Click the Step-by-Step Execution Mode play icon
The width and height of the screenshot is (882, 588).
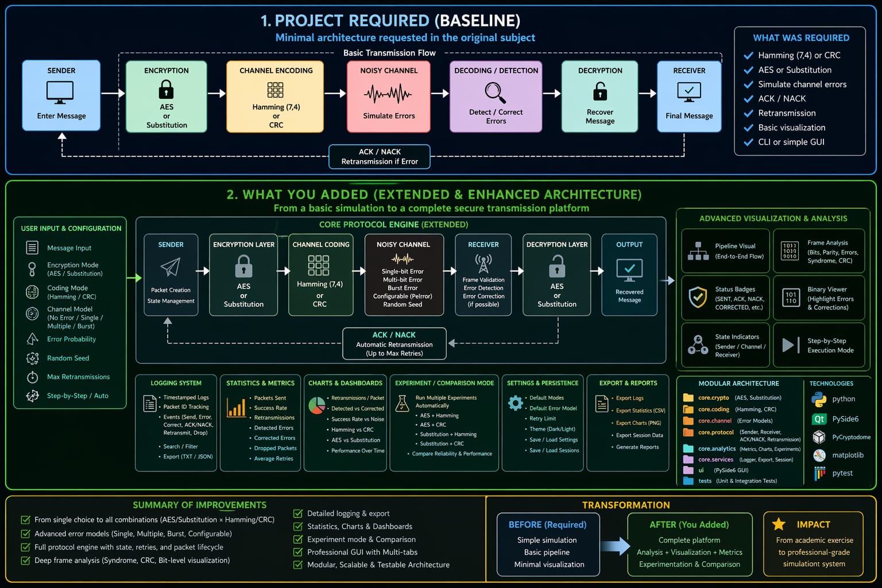[x=791, y=345]
